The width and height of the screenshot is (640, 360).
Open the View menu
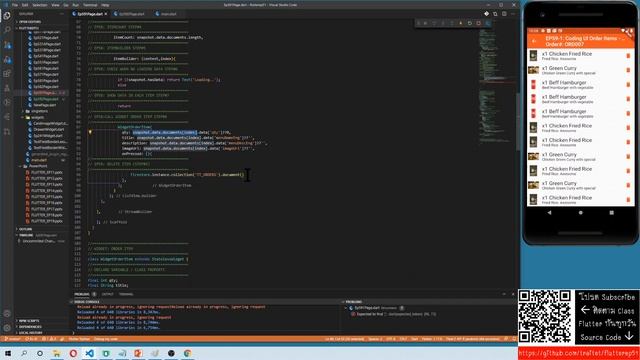55,5
